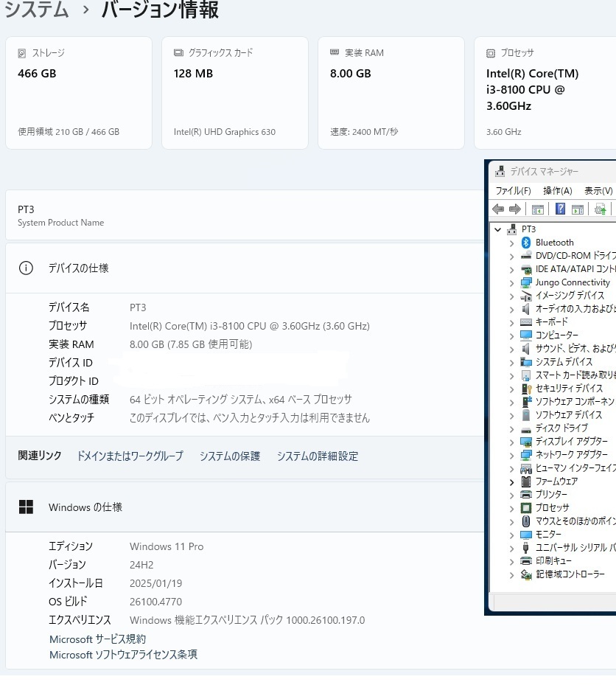Open ドメインまたはワークグループ link
Viewport: 616px width, 685px height.
coord(130,456)
